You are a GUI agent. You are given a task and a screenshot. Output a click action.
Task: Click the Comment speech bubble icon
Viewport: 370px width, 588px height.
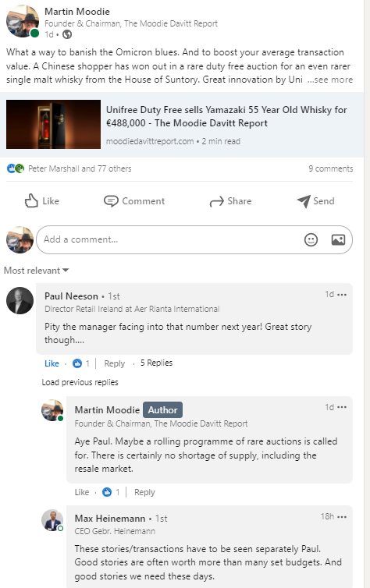click(x=111, y=201)
